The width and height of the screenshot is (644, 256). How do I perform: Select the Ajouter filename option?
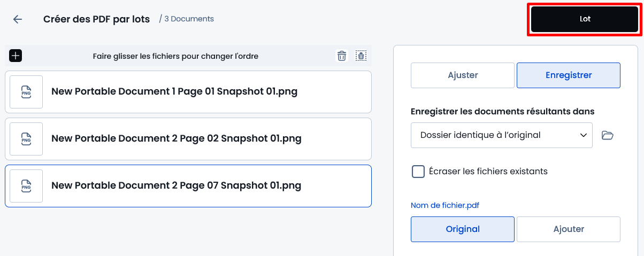tap(569, 229)
